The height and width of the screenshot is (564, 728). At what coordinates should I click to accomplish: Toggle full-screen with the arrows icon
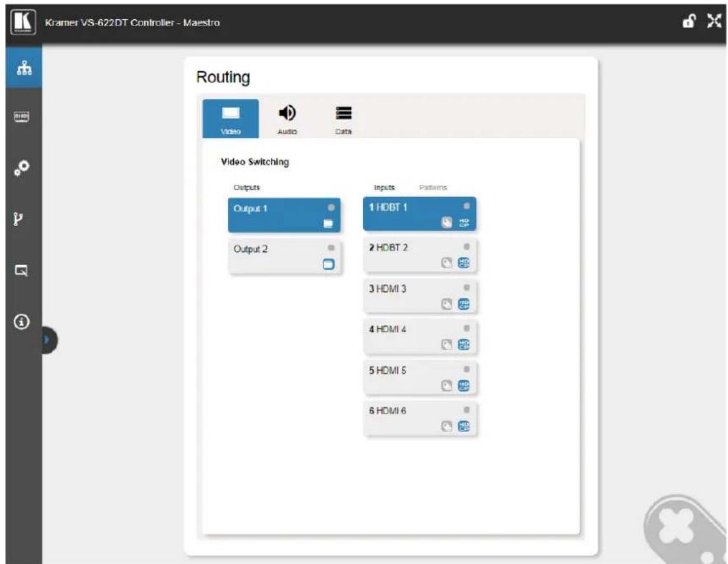point(714,21)
